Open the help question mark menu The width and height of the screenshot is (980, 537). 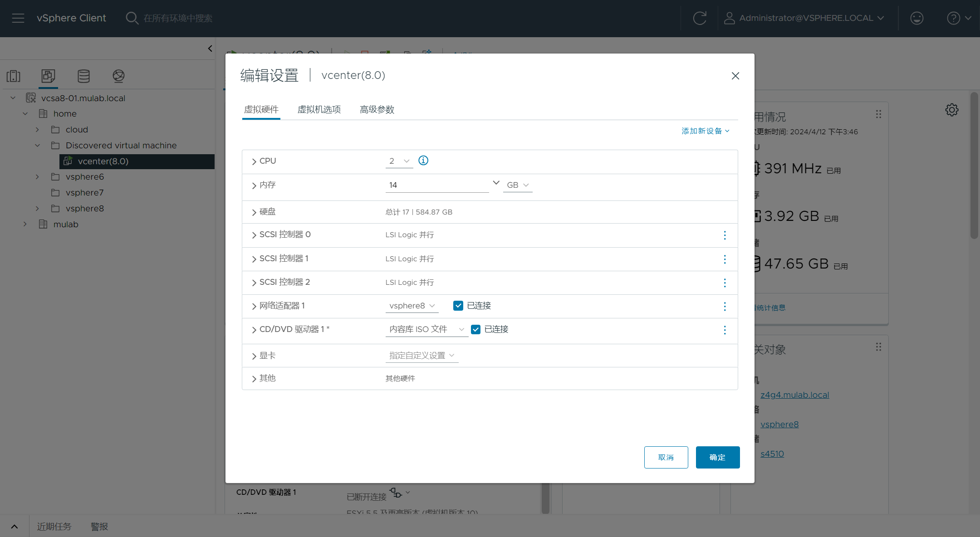click(x=959, y=18)
